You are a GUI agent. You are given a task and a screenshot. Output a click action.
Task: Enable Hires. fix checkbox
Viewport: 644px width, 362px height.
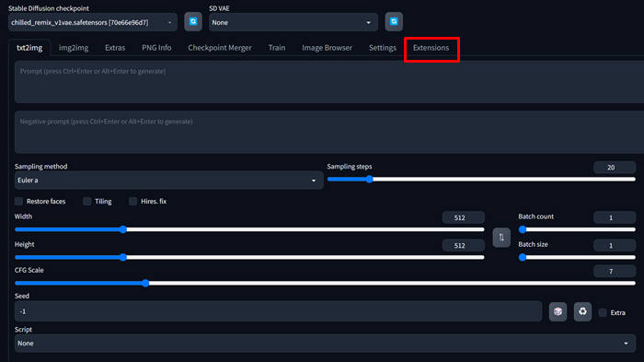[133, 201]
